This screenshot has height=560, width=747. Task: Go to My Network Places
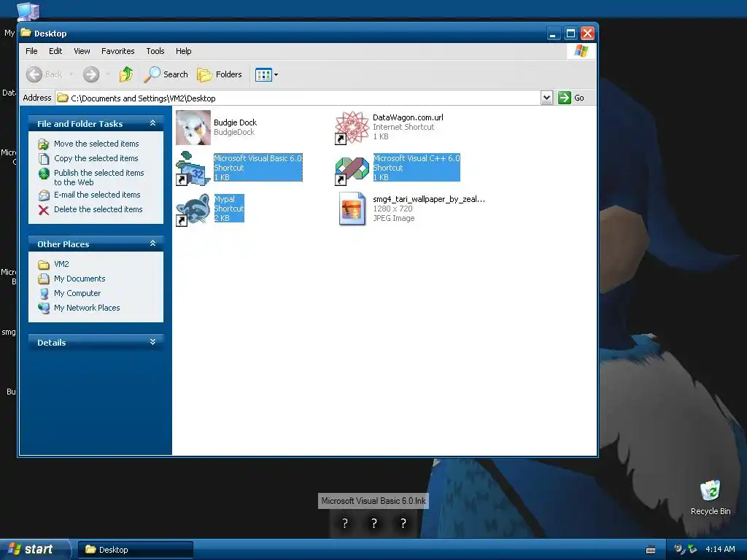[x=87, y=308]
